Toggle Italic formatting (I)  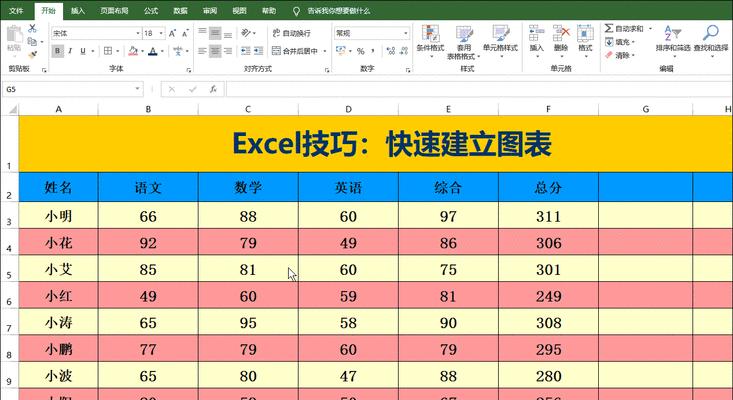point(70,51)
